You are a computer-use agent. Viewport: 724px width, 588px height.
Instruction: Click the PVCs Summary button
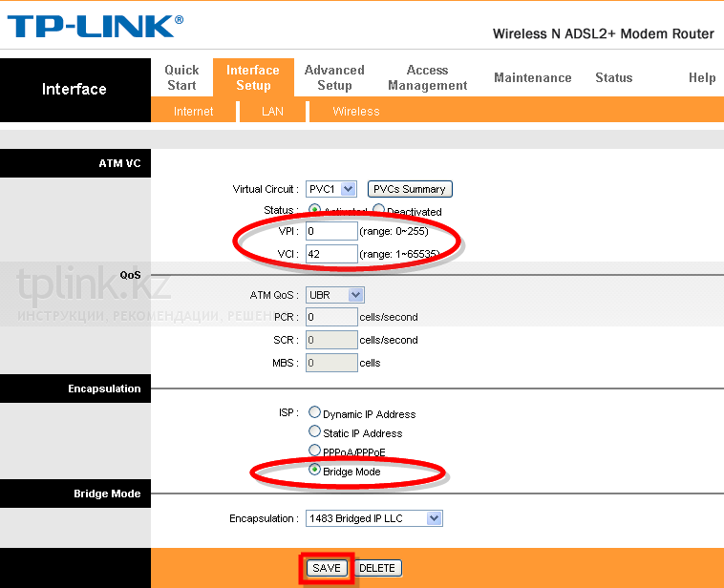[410, 189]
